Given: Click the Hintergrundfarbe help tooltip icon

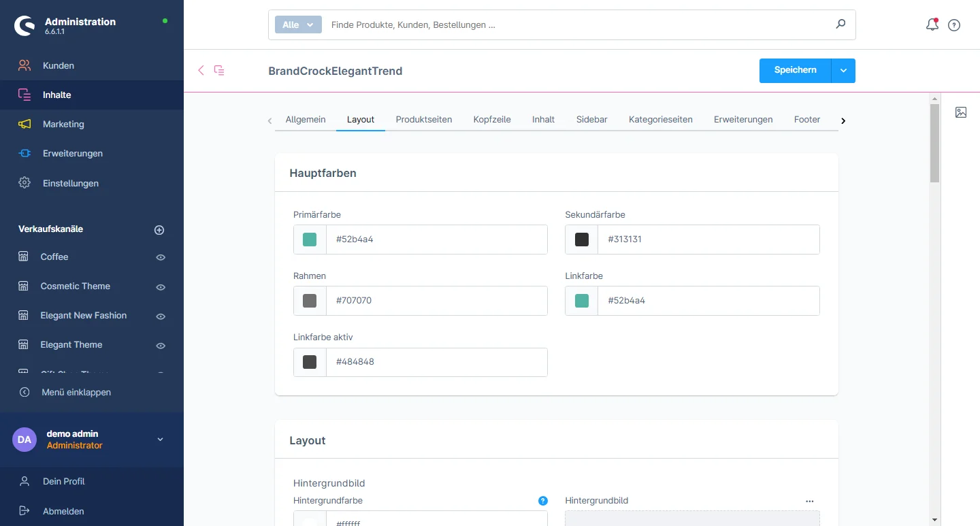Looking at the screenshot, I should pos(542,501).
